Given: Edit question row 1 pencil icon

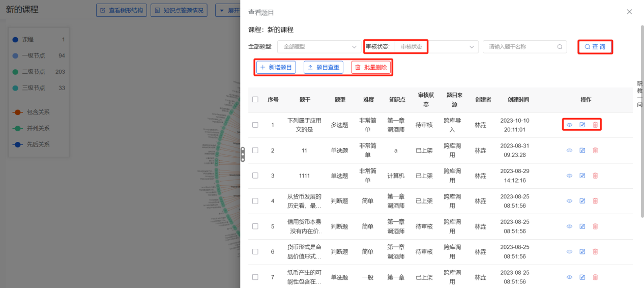Looking at the screenshot, I should pyautogui.click(x=582, y=125).
